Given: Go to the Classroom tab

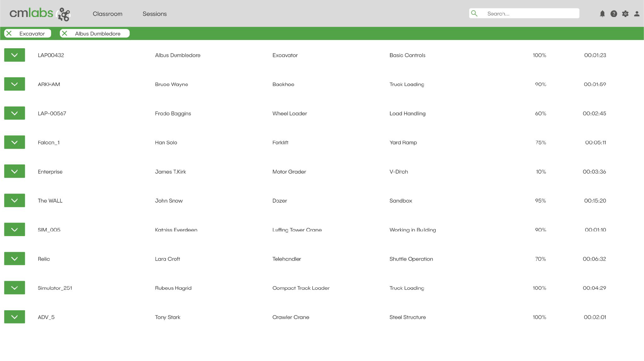Looking at the screenshot, I should coord(107,14).
